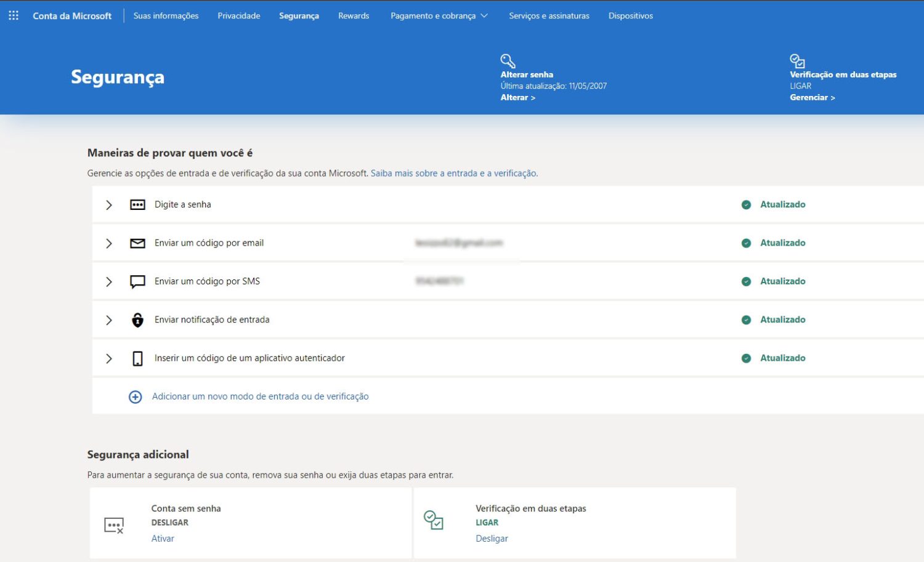The image size is (924, 562).
Task: Open the Privacidade tab
Action: (x=239, y=16)
